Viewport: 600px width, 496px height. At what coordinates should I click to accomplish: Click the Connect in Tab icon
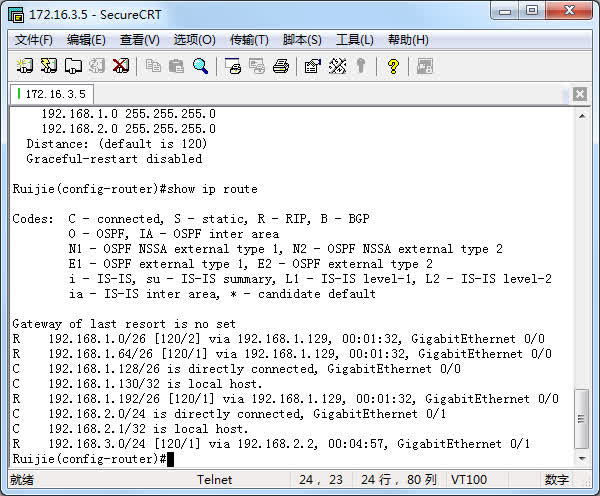tap(73, 66)
